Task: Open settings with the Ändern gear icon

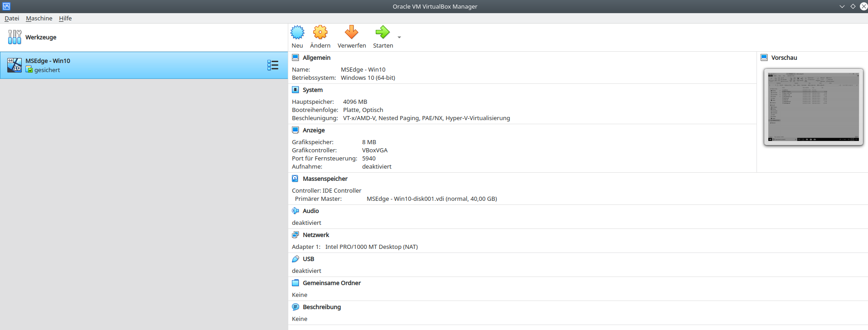Action: pos(320,33)
